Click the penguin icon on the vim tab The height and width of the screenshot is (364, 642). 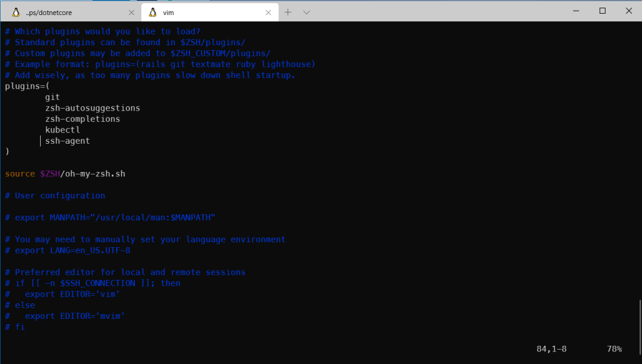point(152,12)
